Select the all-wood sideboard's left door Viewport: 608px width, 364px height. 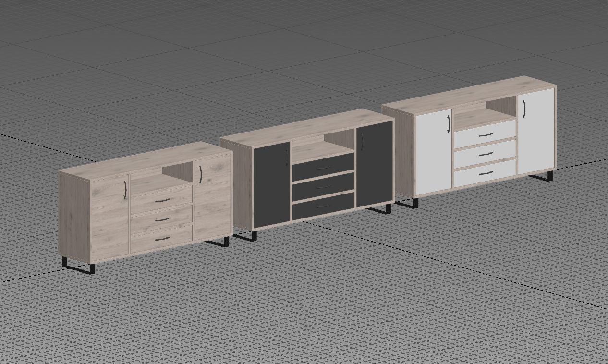[x=109, y=218]
